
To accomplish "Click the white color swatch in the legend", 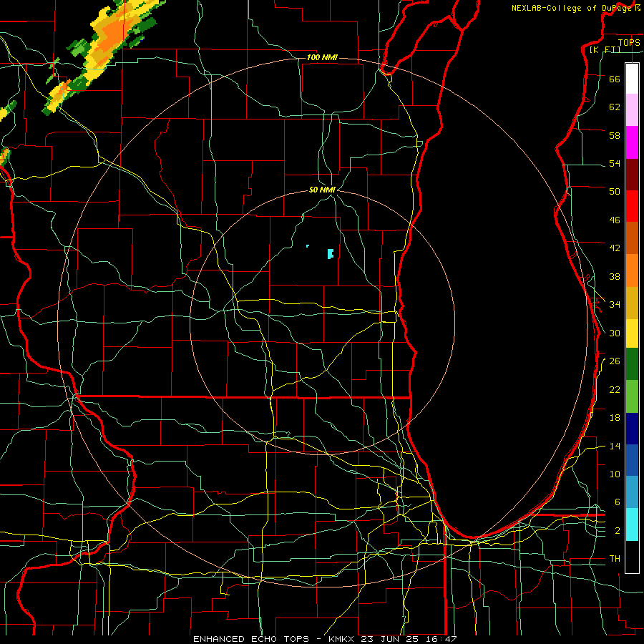I will (x=632, y=79).
